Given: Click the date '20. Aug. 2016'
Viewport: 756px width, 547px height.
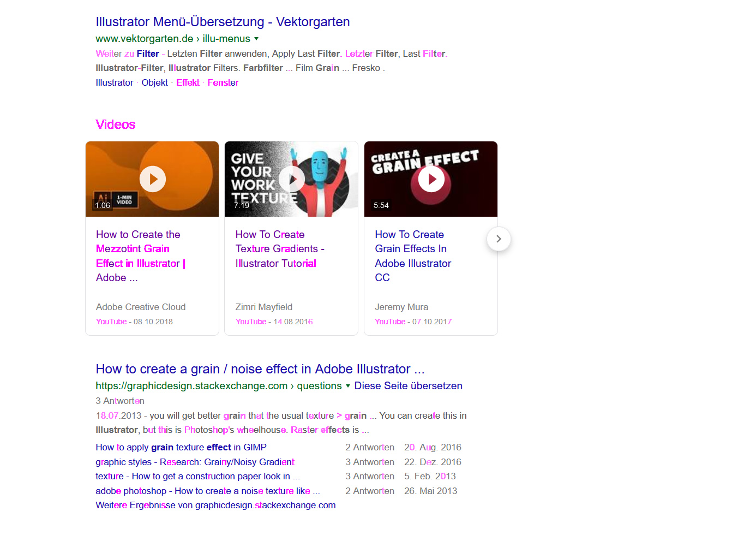Looking at the screenshot, I should [433, 447].
